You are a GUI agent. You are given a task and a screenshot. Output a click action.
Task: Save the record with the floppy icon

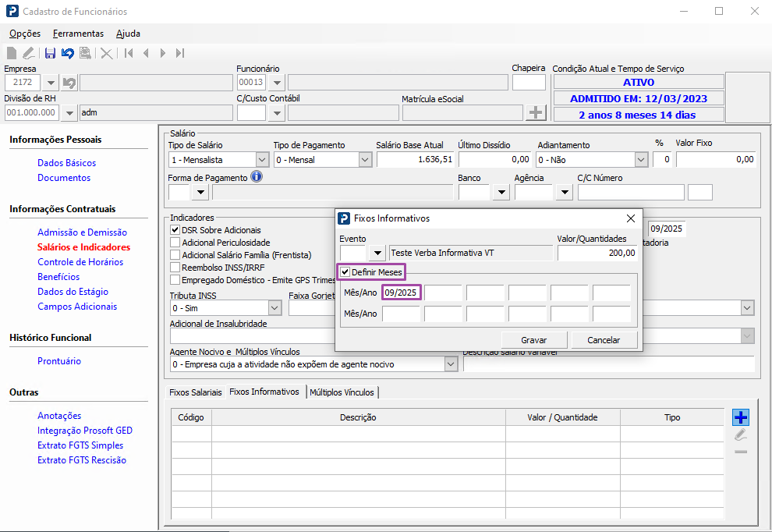coord(50,53)
